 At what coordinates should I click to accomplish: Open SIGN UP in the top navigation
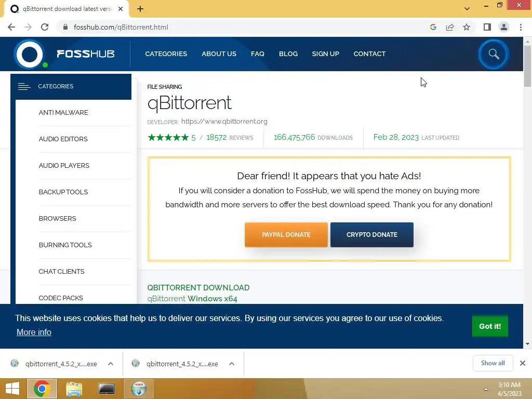click(x=325, y=54)
